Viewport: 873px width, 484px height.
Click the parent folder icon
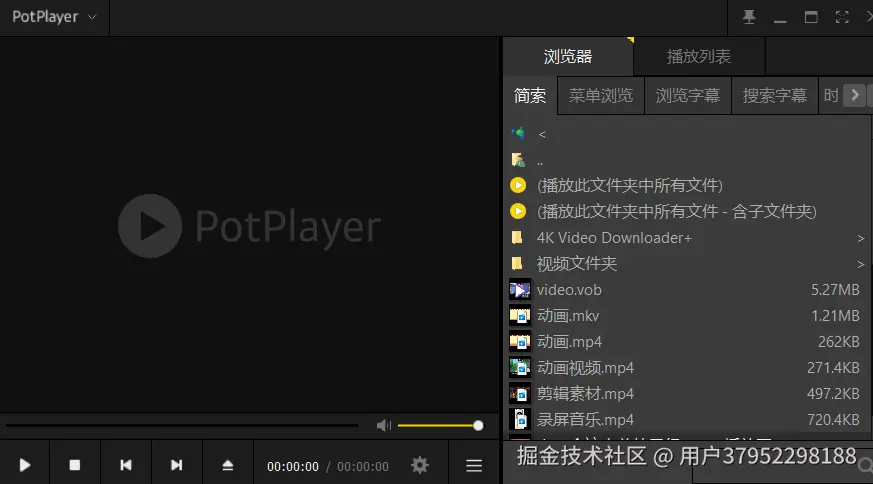pyautogui.click(x=518, y=160)
